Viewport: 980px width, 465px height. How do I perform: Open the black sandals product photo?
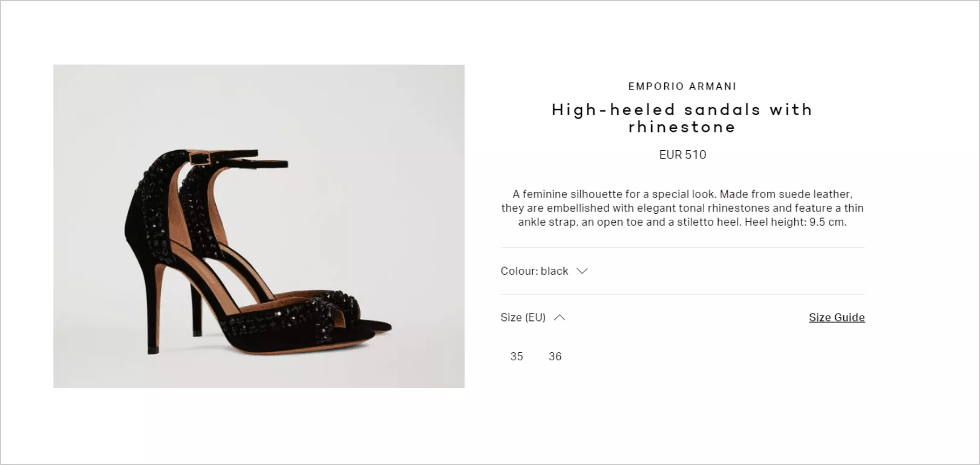[x=259, y=226]
